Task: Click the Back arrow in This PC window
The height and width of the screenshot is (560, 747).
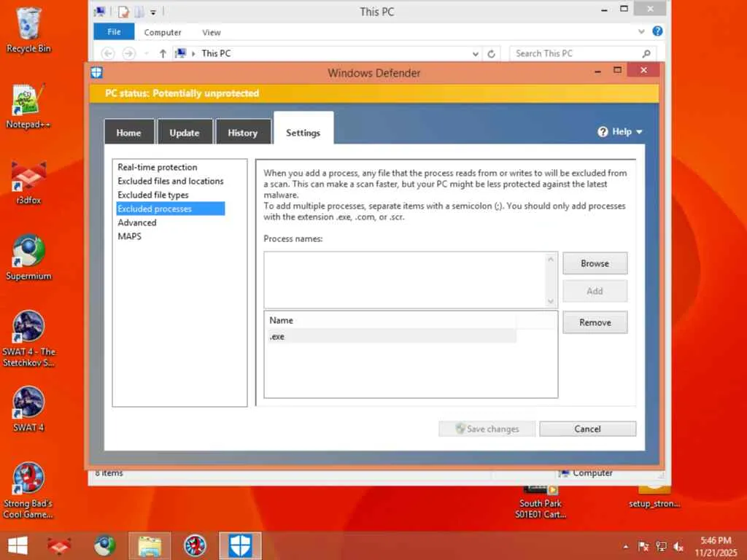Action: (108, 53)
